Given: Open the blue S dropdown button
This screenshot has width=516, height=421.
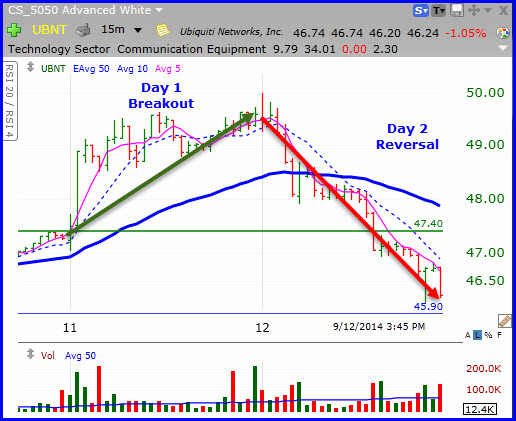Looking at the screenshot, I should [x=421, y=11].
